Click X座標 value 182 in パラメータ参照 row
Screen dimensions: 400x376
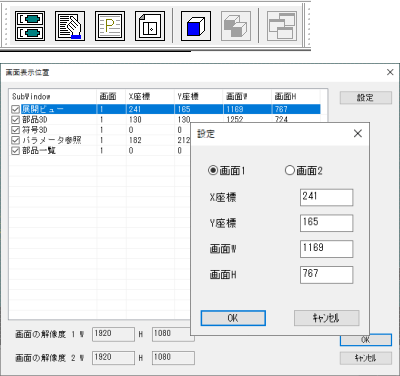pyautogui.click(x=135, y=140)
